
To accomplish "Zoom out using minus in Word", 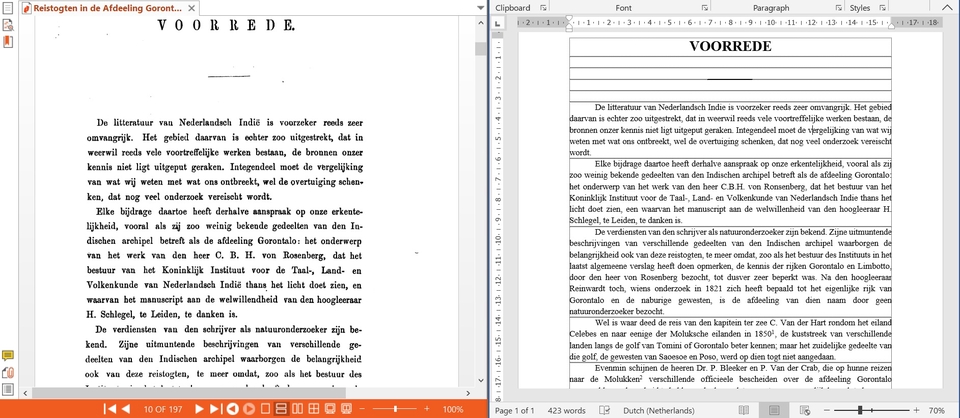I will pos(826,410).
